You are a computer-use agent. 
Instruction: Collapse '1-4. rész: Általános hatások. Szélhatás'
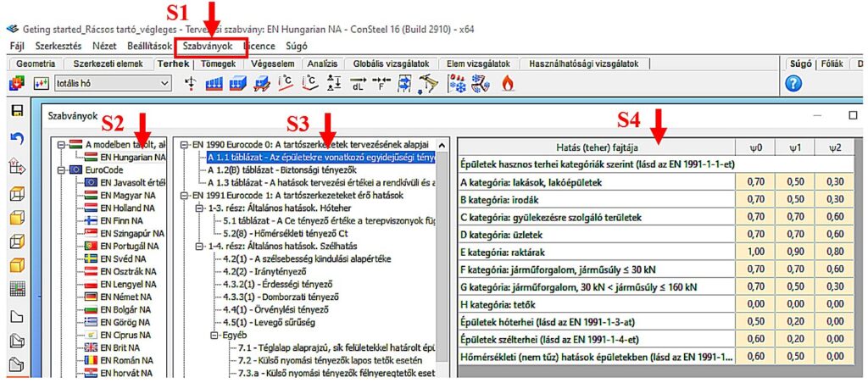(x=199, y=247)
